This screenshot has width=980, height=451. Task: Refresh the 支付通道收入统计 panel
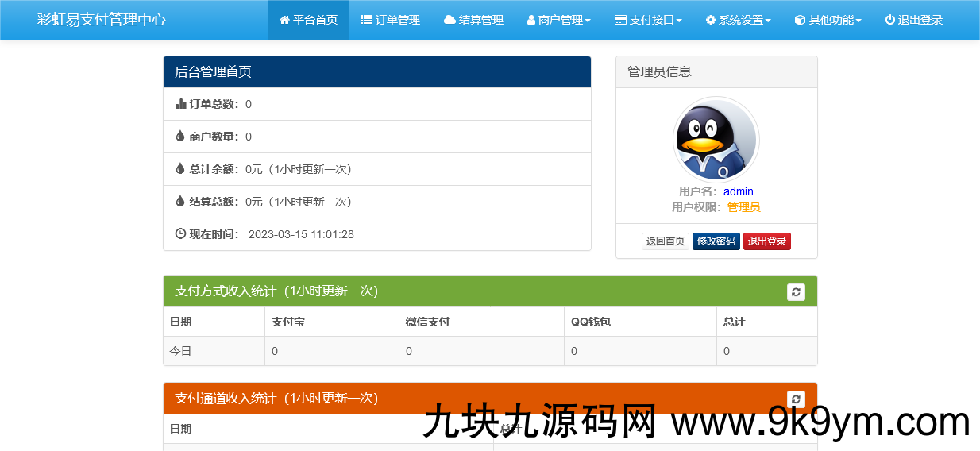796,399
